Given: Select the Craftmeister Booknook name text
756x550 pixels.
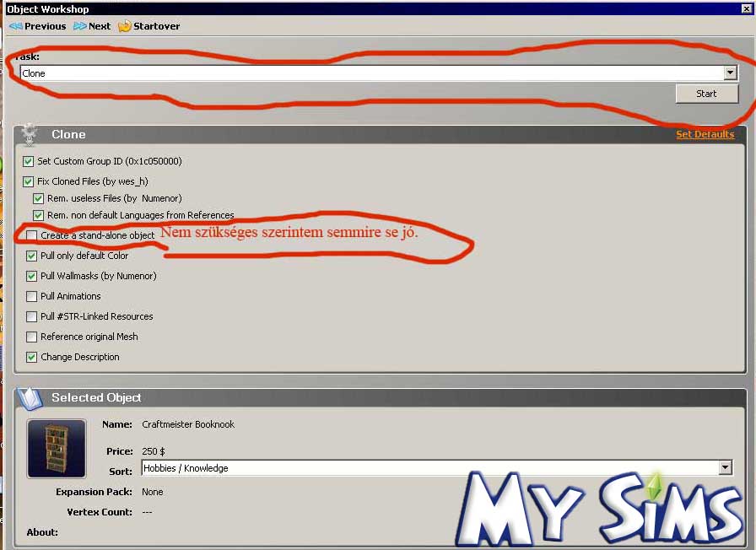Looking at the screenshot, I should click(x=188, y=424).
